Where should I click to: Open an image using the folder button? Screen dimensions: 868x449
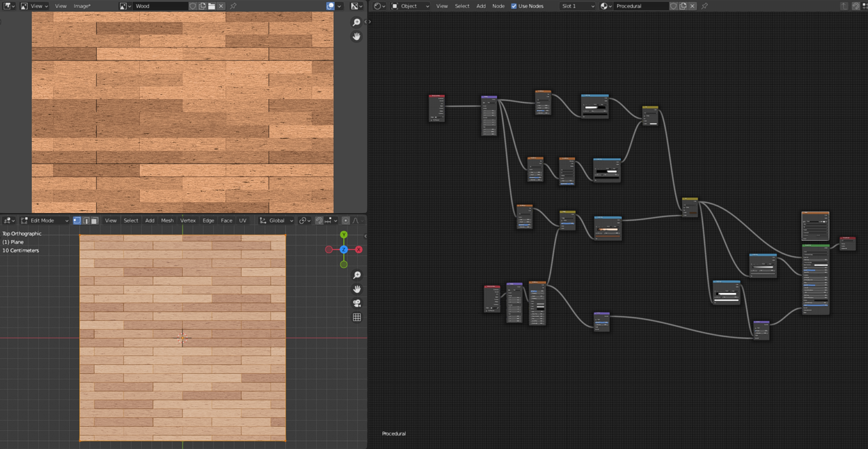[212, 6]
